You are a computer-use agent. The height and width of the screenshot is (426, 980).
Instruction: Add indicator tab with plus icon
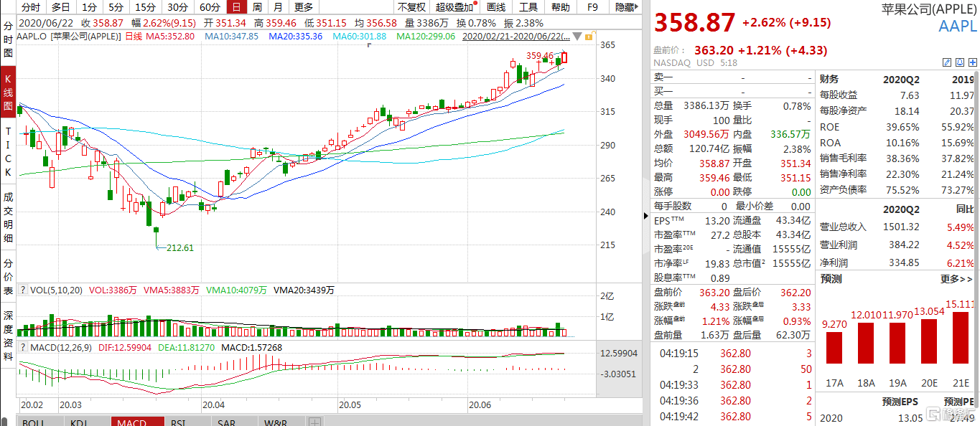[x=315, y=422]
